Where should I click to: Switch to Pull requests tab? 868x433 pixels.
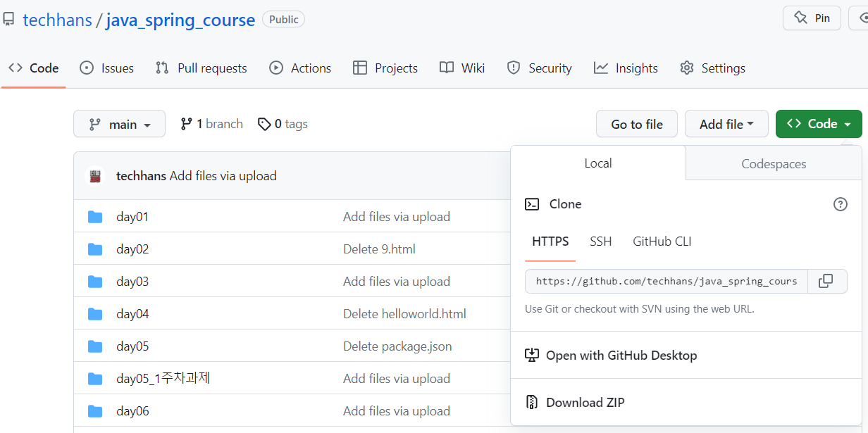click(201, 68)
